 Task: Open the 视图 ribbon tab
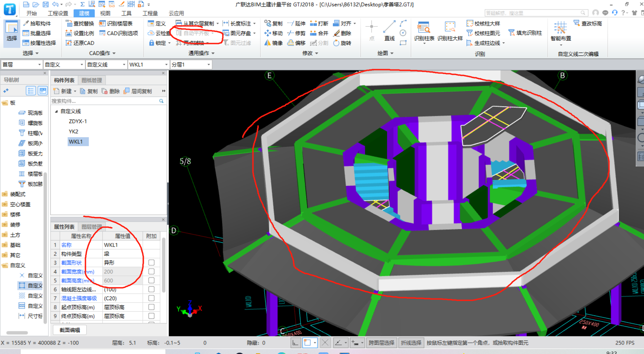(105, 13)
